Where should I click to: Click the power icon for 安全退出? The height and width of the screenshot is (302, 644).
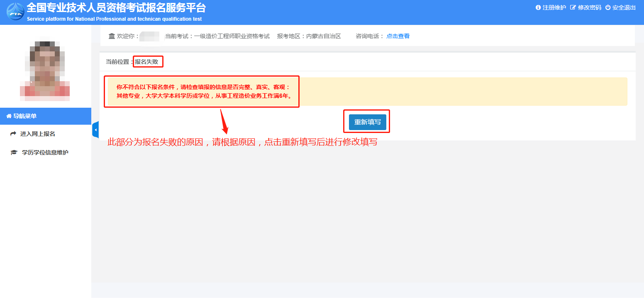[x=608, y=7]
